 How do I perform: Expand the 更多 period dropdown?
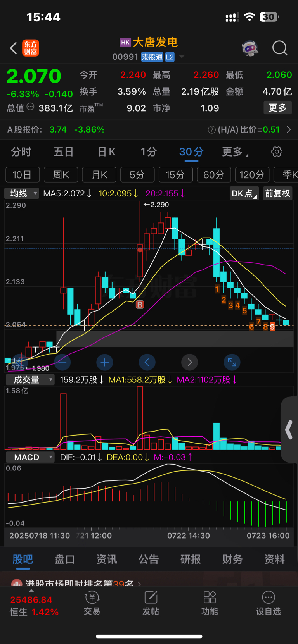click(x=235, y=152)
